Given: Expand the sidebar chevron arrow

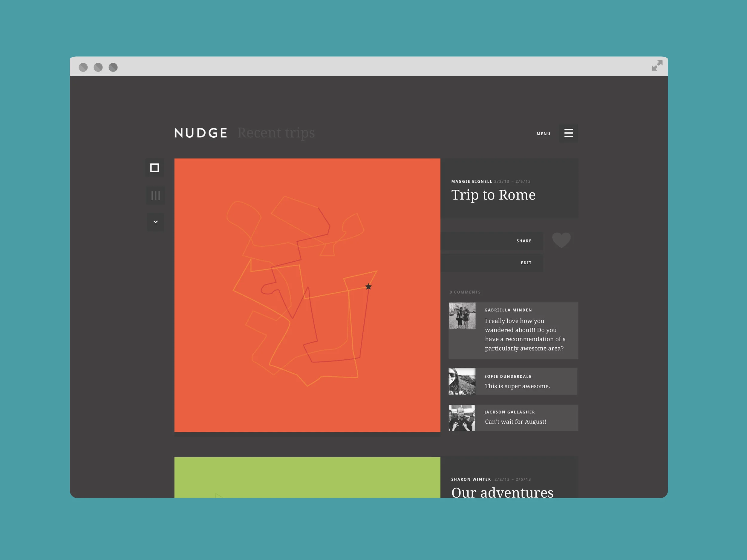Looking at the screenshot, I should coord(155,222).
